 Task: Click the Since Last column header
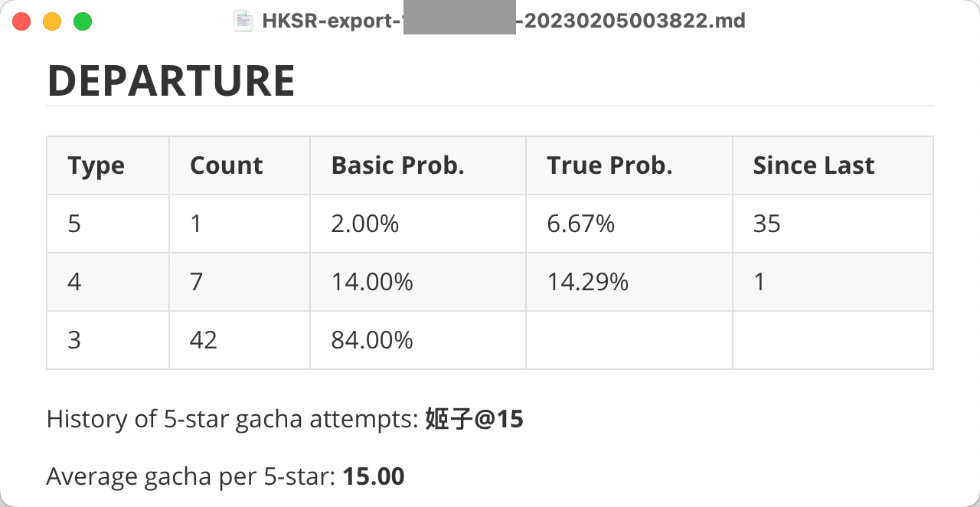pos(833,165)
